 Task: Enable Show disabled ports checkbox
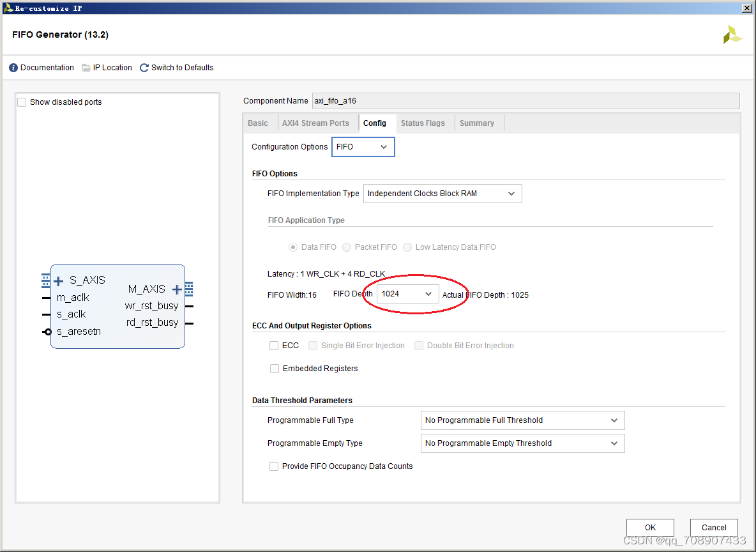coord(22,102)
